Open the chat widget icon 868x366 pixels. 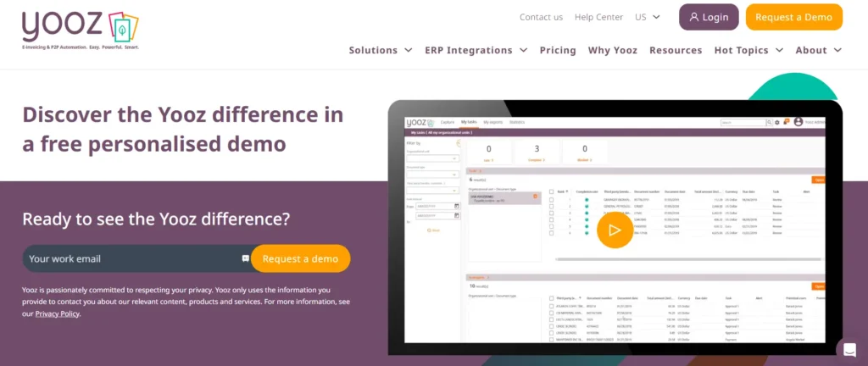[849, 349]
